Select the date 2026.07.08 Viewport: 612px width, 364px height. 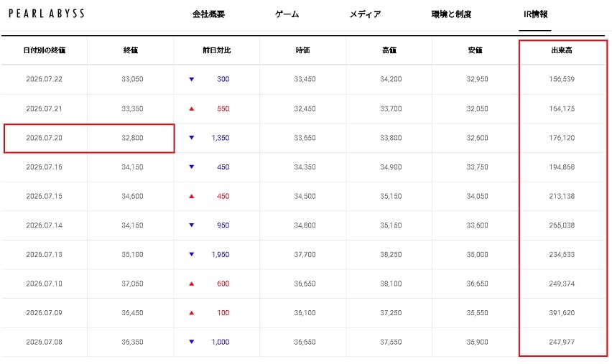pyautogui.click(x=44, y=342)
